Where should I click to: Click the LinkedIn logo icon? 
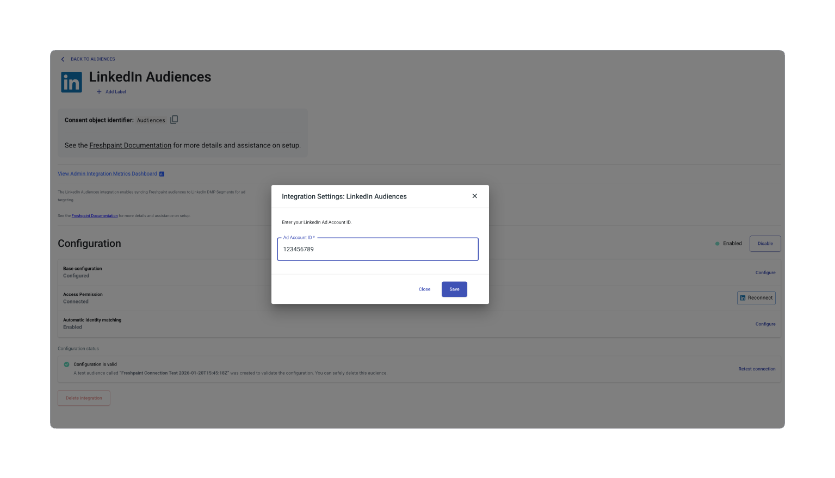[x=71, y=82]
